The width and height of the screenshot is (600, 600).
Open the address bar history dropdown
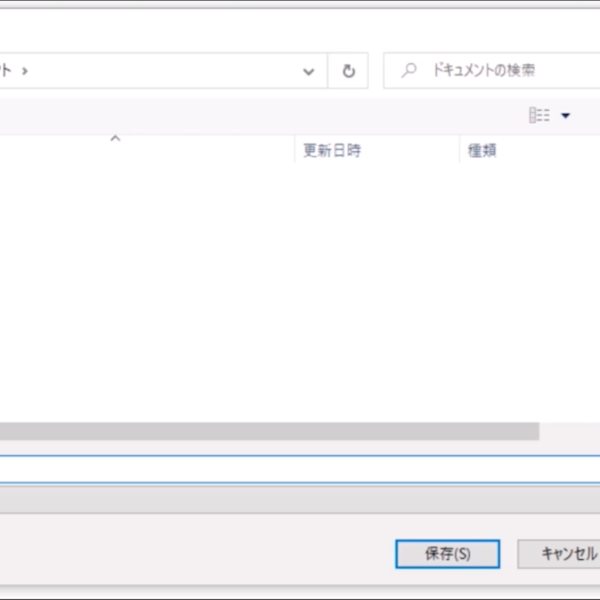point(309,71)
